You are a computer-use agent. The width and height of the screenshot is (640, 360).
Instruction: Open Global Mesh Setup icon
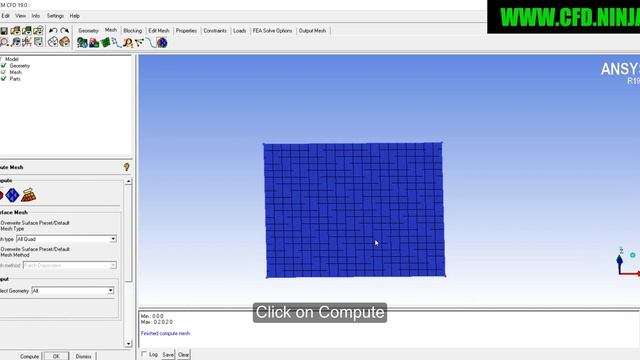coord(82,42)
